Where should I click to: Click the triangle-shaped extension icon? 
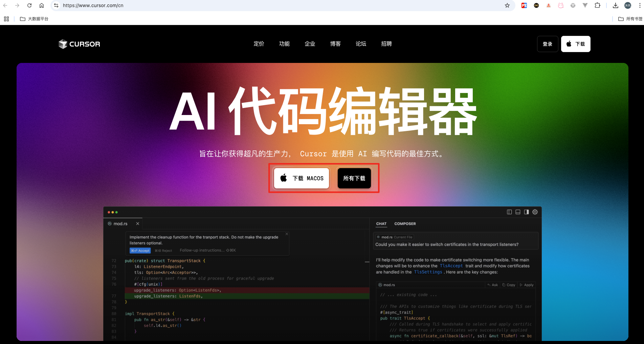585,5
